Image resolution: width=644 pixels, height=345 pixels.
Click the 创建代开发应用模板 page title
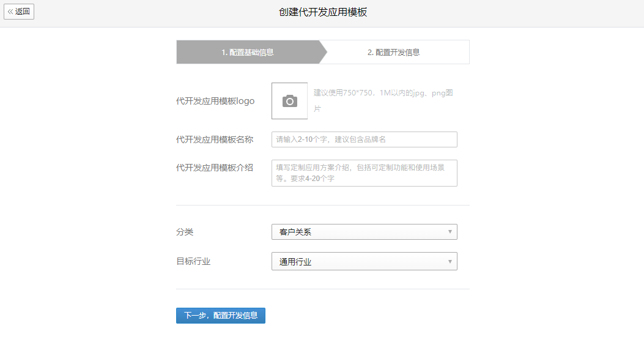click(323, 12)
